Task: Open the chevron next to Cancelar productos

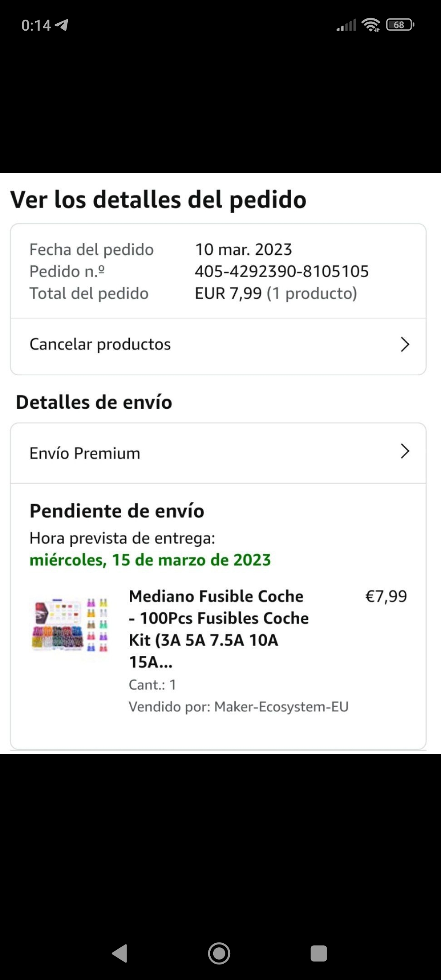Action: (405, 345)
